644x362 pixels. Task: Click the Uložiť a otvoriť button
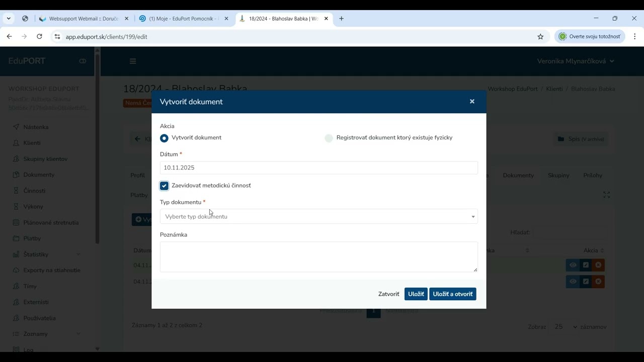pyautogui.click(x=452, y=294)
